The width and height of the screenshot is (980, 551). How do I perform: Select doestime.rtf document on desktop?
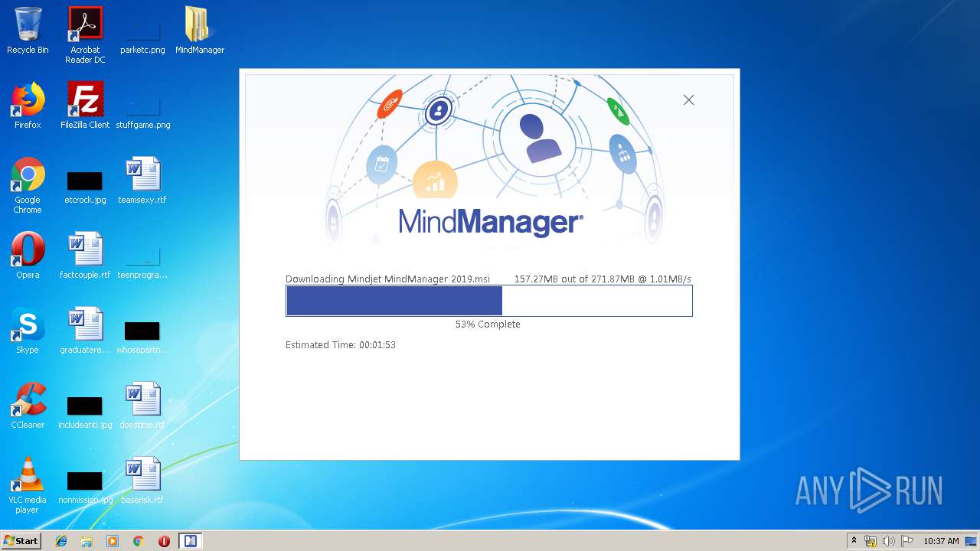(x=142, y=406)
